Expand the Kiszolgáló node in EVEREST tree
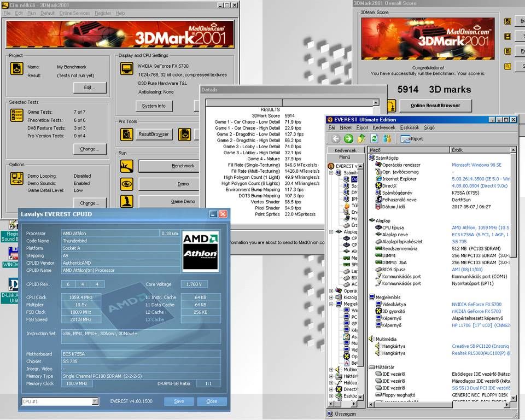Screen dimensions: 525x420 [331, 297]
